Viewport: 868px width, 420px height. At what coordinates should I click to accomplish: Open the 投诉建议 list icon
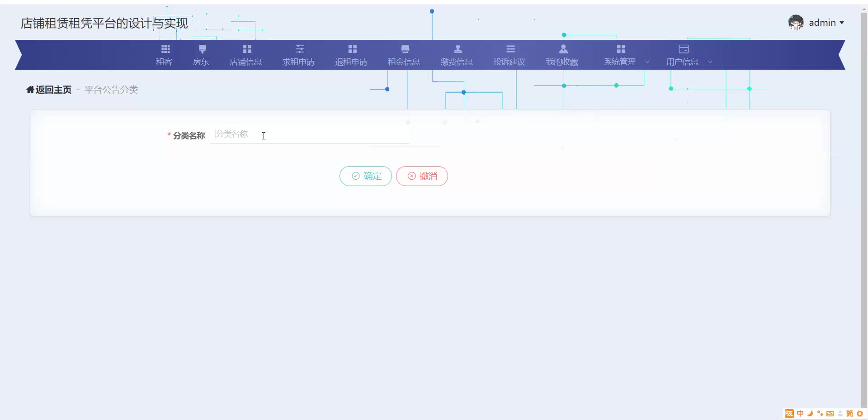point(511,49)
